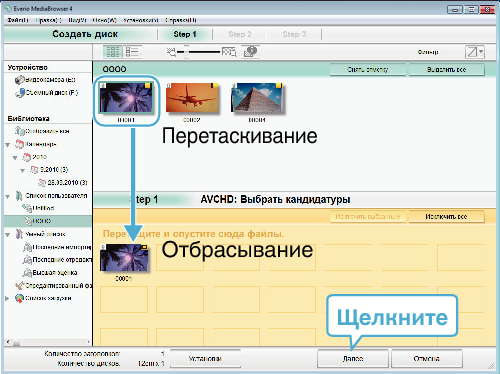Screen dimensions: 500x374
Task: Open the Справка menu
Action: coord(180,20)
